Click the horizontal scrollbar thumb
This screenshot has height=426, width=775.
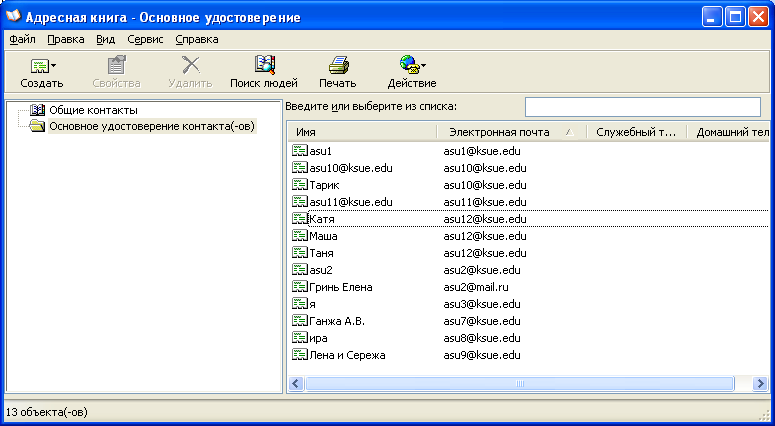pyautogui.click(x=519, y=383)
